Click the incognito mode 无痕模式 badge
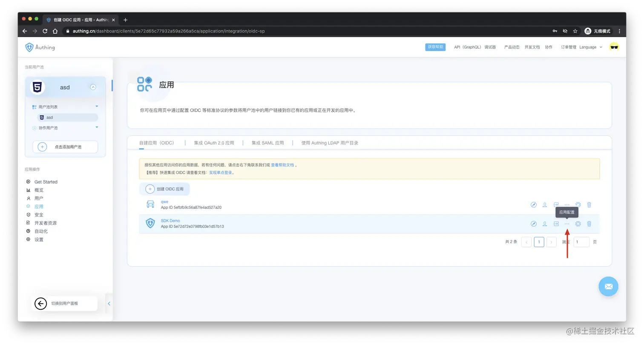The height and width of the screenshot is (345, 644). (598, 31)
